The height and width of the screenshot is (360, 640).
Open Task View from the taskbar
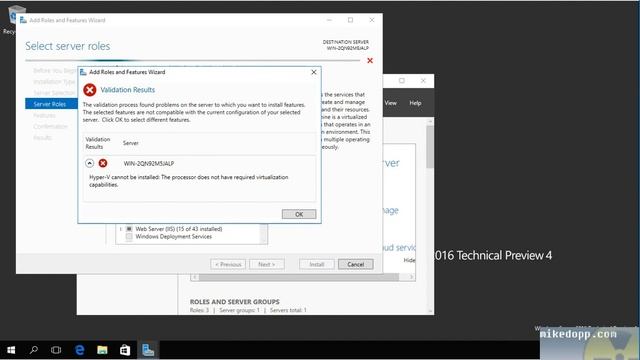point(56,350)
